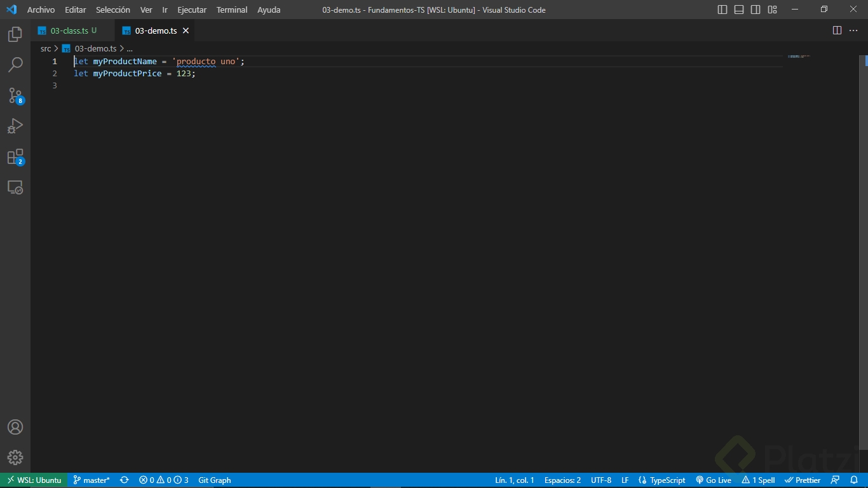
Task: Open the Accounts menu icon
Action: 15,427
